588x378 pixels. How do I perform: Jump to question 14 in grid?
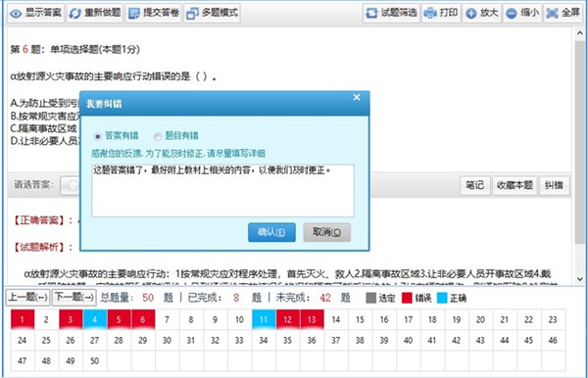pyautogui.click(x=335, y=319)
